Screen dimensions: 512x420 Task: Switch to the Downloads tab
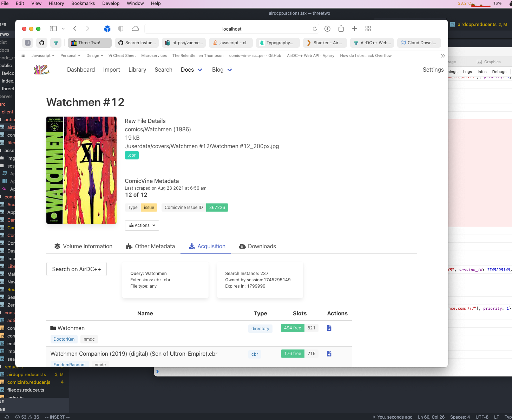point(257,247)
